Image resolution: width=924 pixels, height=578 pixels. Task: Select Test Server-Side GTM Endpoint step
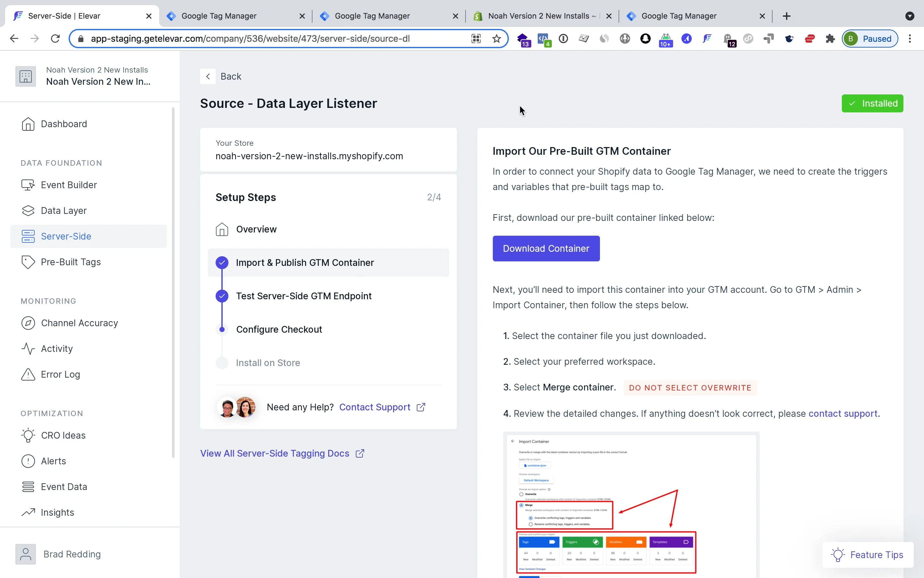(328, 296)
